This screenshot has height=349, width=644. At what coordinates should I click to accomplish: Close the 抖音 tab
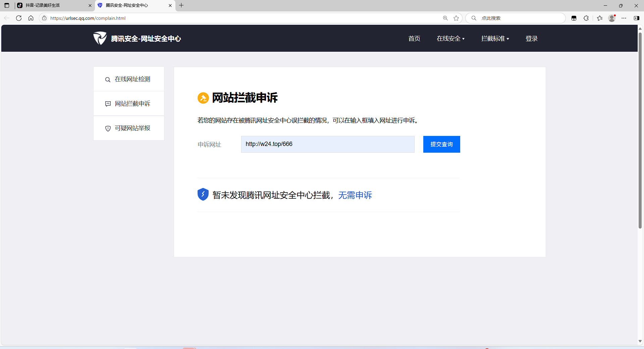pyautogui.click(x=90, y=5)
